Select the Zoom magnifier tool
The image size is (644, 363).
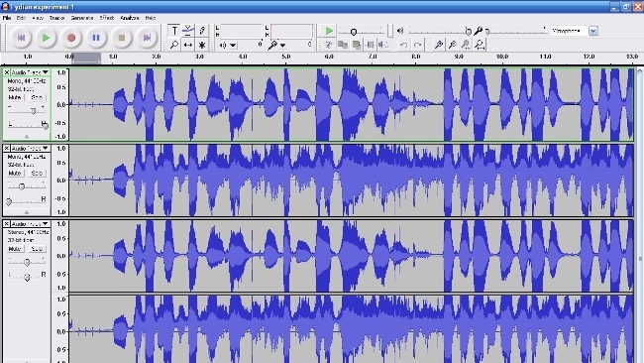coord(174,45)
